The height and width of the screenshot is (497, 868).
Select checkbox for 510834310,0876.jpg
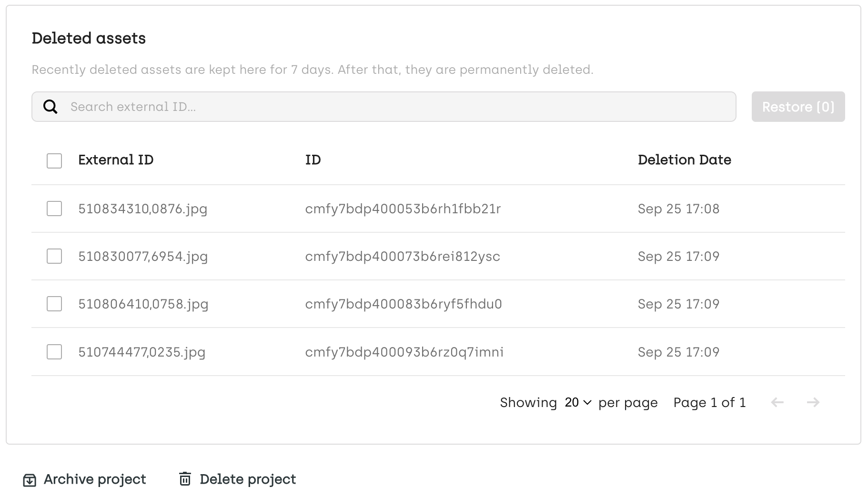pyautogui.click(x=54, y=209)
